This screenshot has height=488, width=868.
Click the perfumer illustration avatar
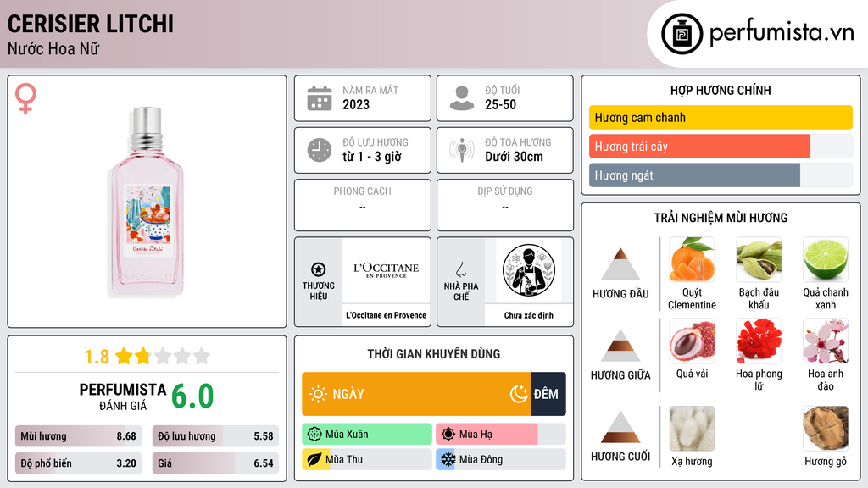point(529,270)
